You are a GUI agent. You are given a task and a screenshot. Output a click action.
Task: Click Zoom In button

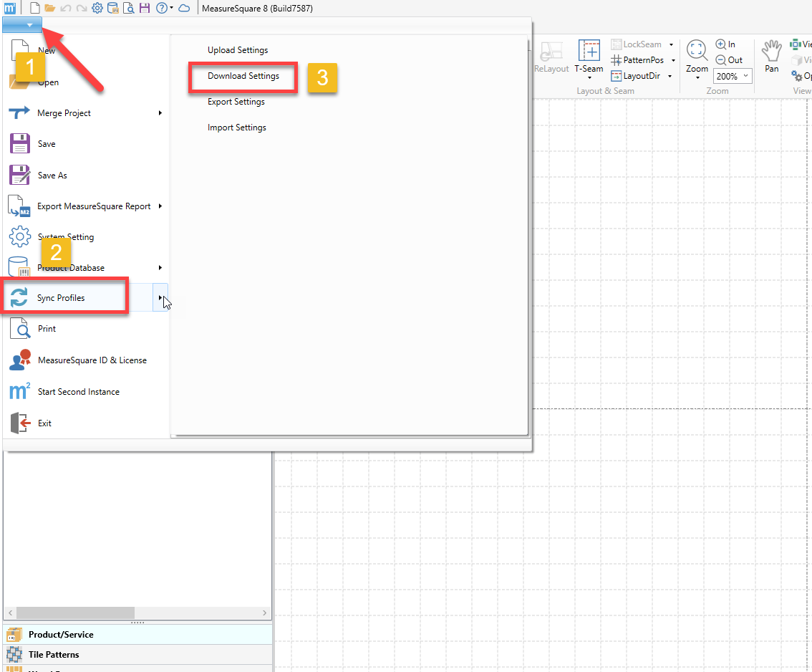pyautogui.click(x=725, y=44)
